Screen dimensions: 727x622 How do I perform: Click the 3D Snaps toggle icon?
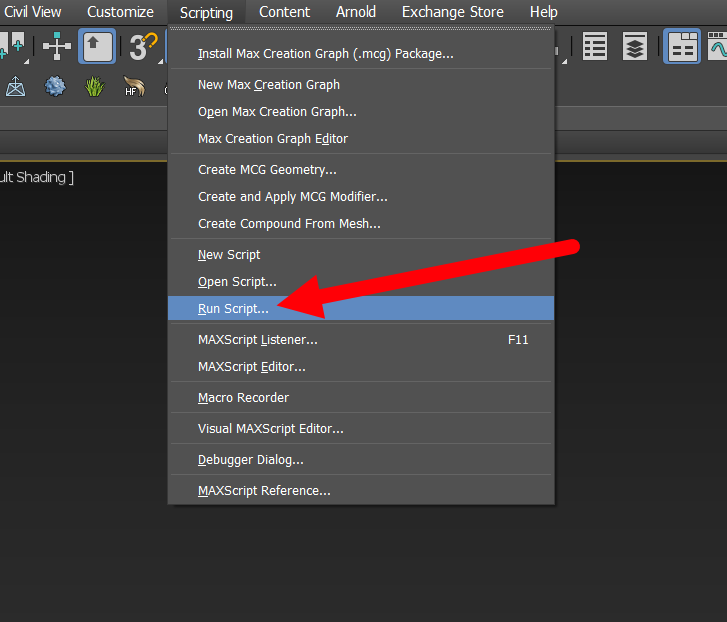tap(143, 46)
